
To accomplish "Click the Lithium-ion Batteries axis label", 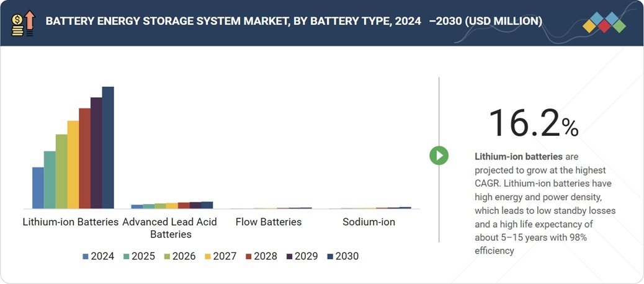I will (71, 222).
